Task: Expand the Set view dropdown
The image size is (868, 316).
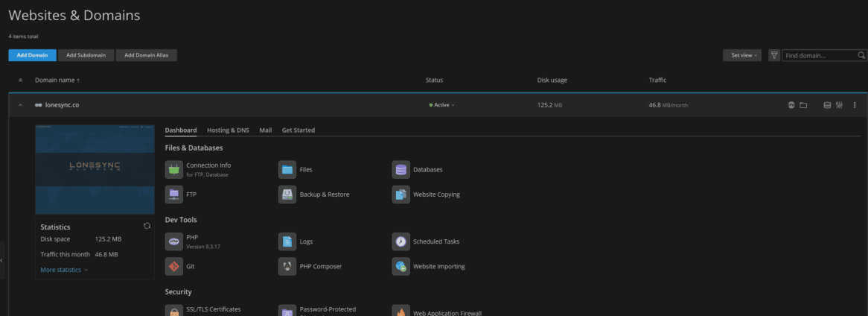Action: click(741, 55)
